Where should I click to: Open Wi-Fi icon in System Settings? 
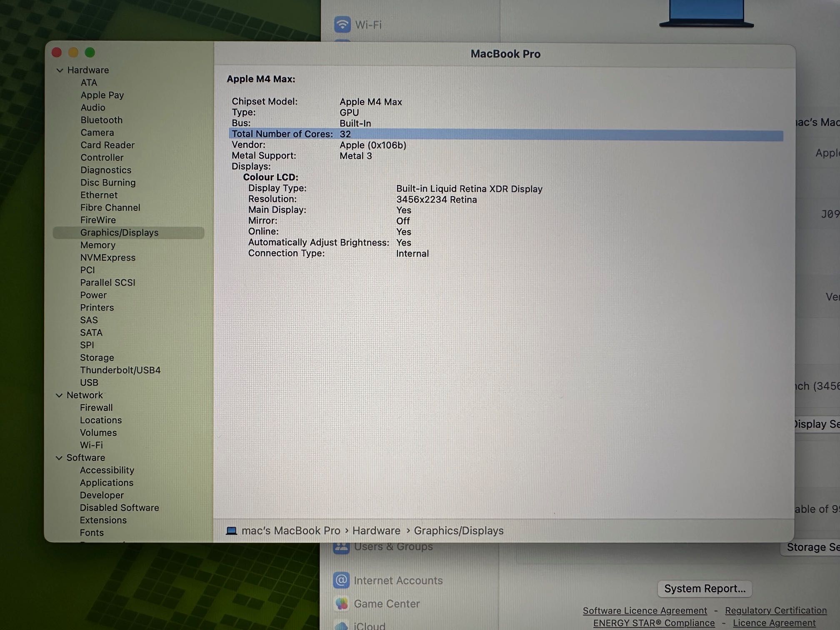tap(342, 25)
